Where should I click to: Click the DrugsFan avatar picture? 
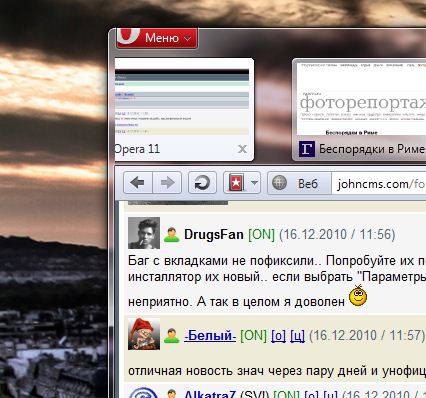[x=144, y=233]
